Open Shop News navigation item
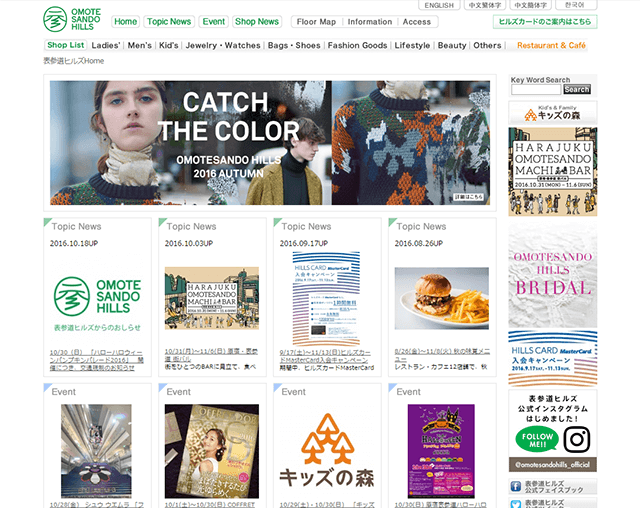640x508 pixels. pyautogui.click(x=257, y=22)
